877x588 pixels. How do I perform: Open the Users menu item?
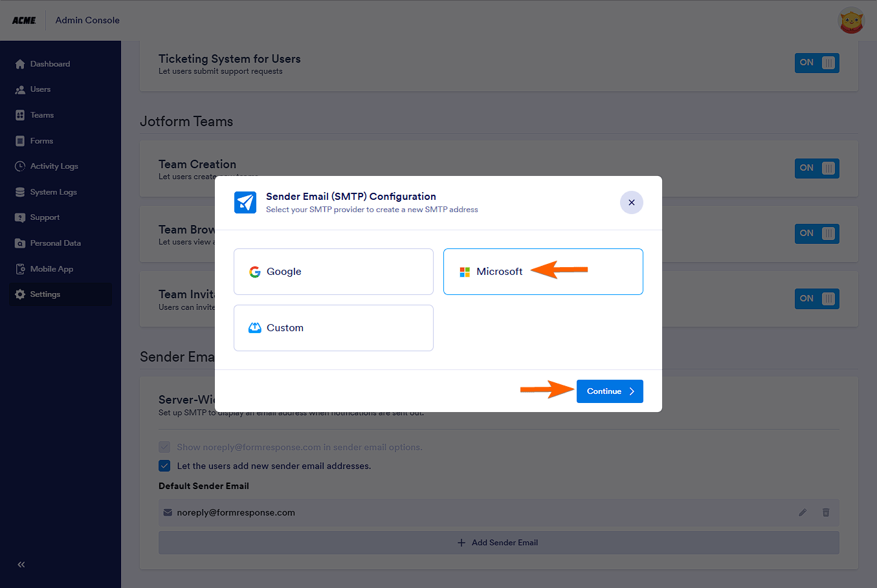pos(40,89)
